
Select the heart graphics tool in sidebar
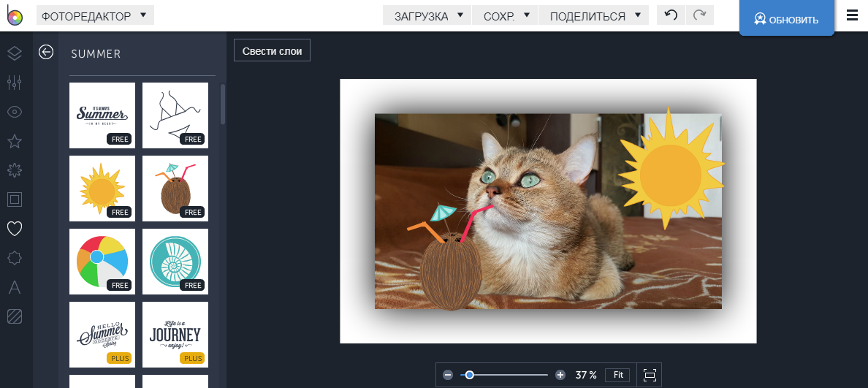click(15, 228)
